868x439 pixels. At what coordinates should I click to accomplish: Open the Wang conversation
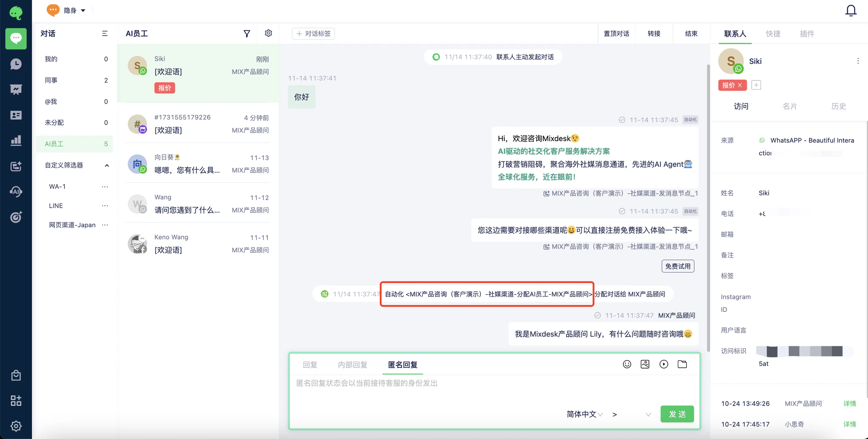[x=198, y=203]
